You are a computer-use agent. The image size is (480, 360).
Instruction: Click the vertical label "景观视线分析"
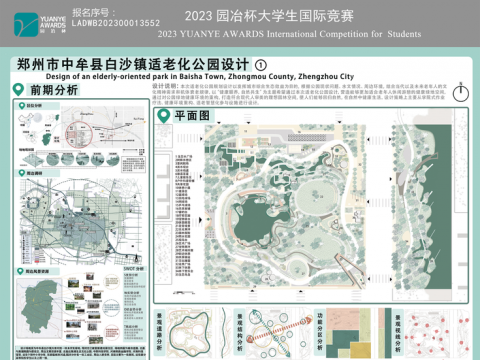[x=398, y=333]
